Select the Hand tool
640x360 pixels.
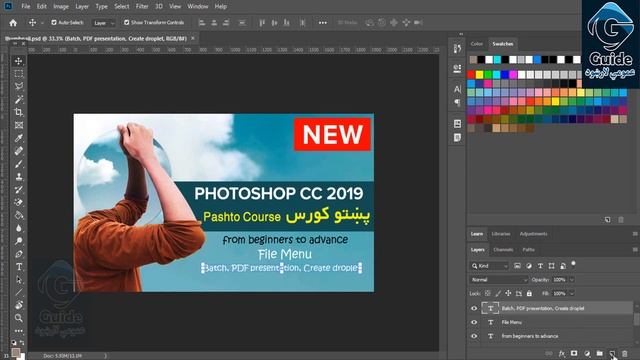18,305
